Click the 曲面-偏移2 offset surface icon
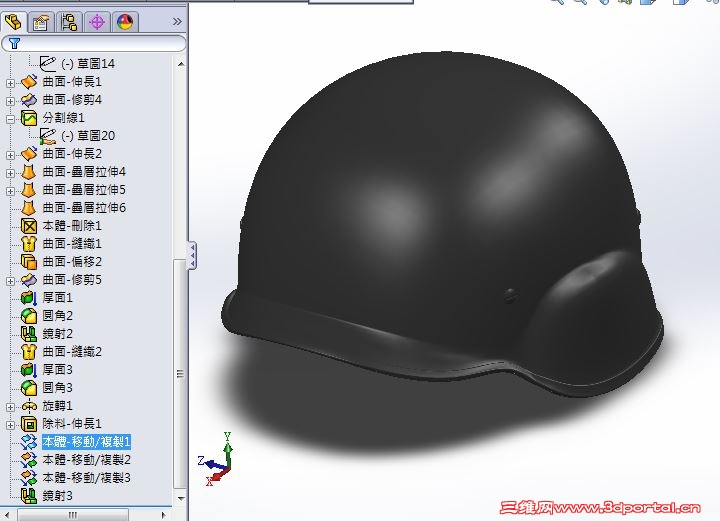This screenshot has height=521, width=720. (29, 262)
